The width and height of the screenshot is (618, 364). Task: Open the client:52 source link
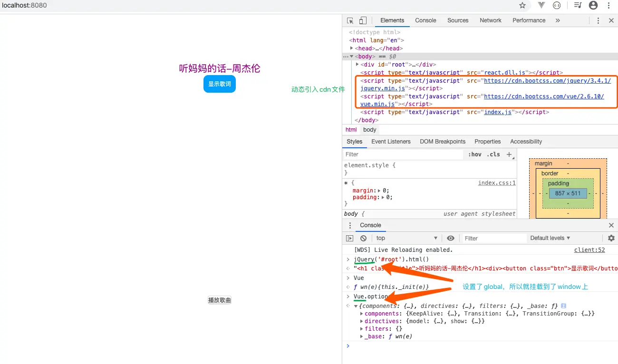click(x=589, y=250)
